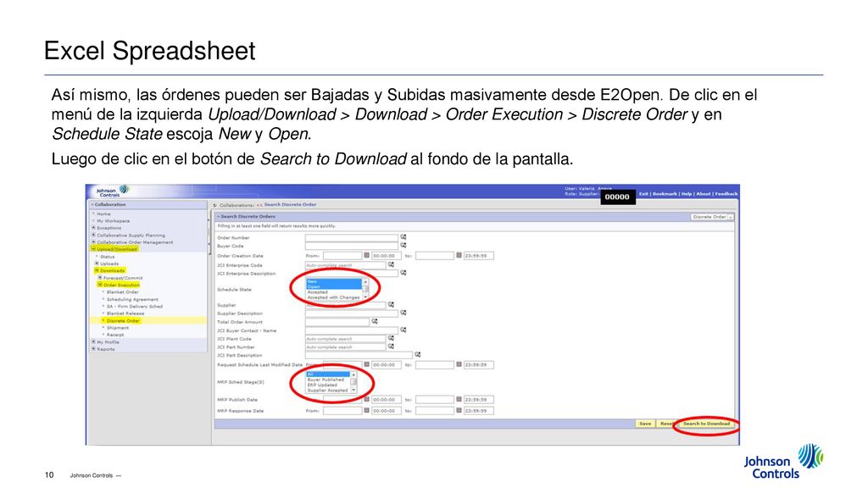Select Scheduling Agreement in the tree

coord(132,299)
